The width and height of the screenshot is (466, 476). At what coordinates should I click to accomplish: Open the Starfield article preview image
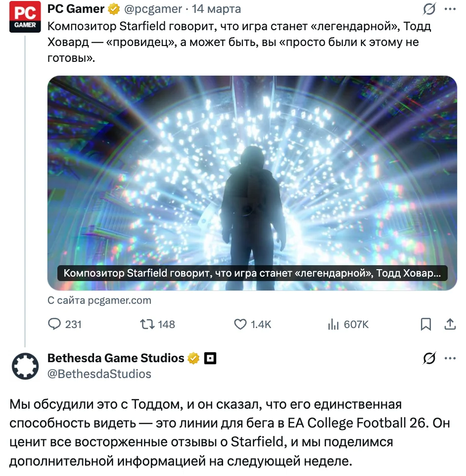point(252,182)
